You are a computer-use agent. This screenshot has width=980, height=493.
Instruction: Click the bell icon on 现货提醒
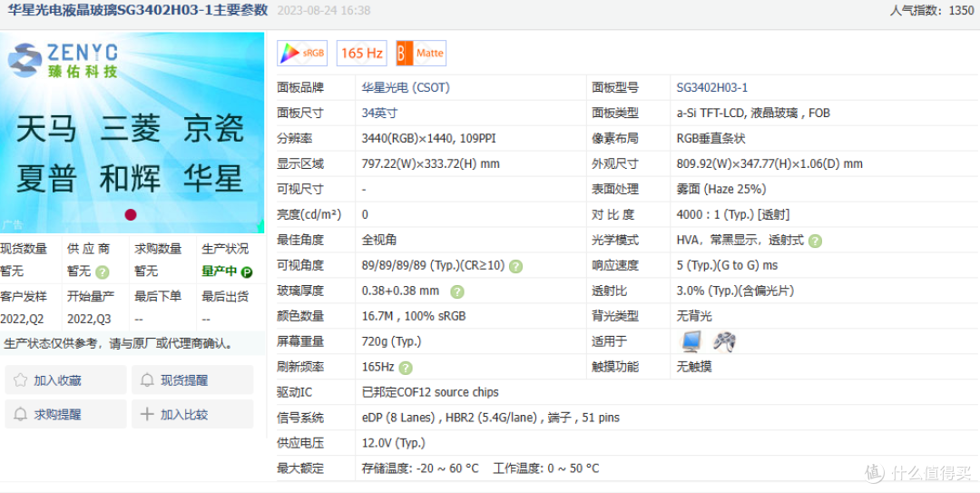coord(147,380)
